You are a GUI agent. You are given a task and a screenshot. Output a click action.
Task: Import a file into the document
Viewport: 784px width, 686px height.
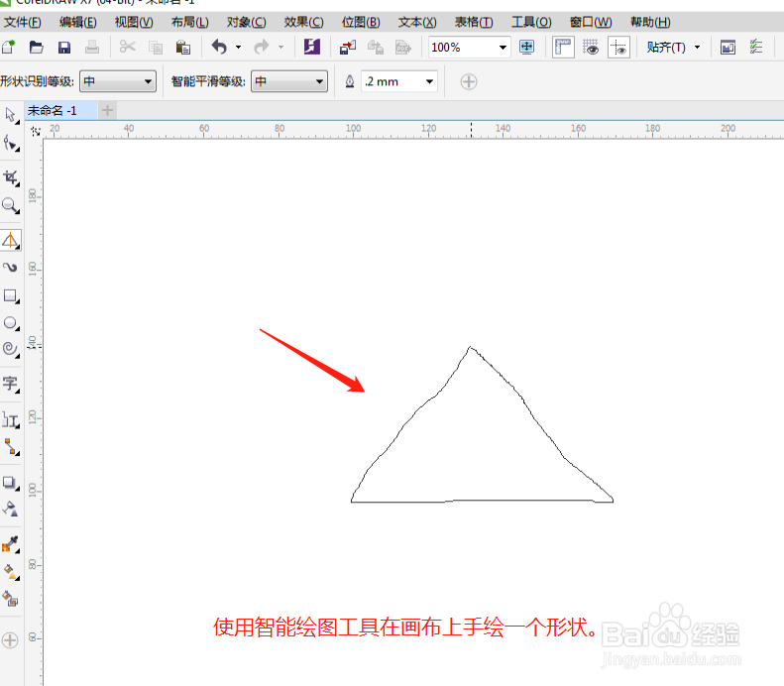348,47
